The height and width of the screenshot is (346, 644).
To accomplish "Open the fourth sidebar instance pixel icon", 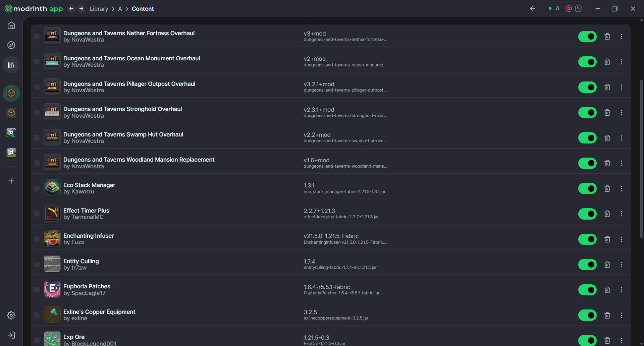I will point(11,153).
